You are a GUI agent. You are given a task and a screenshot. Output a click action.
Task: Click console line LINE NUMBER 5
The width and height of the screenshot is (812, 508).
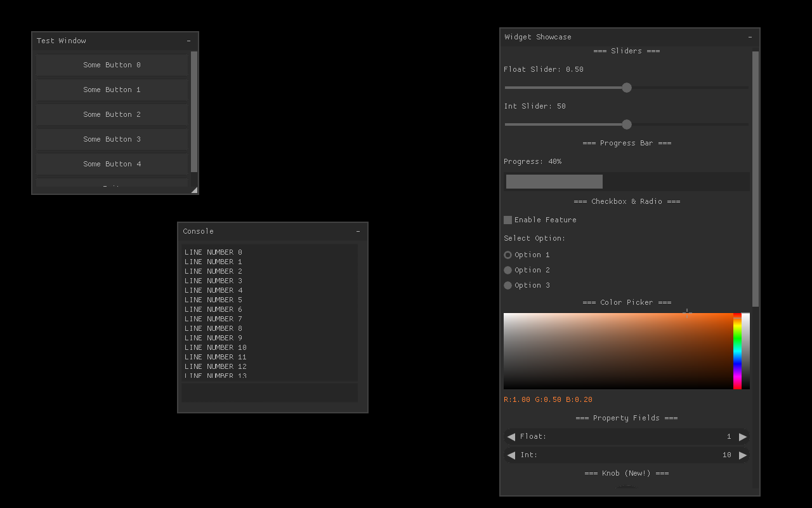[213, 300]
